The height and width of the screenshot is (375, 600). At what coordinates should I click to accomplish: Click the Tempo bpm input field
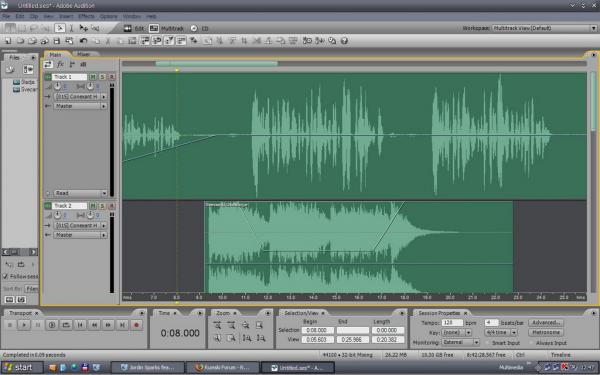coord(452,323)
